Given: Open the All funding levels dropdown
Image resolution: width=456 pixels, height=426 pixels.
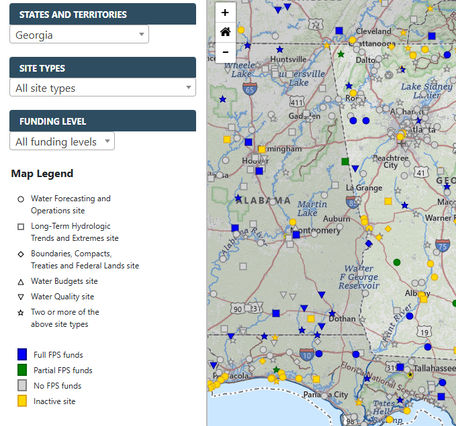Looking at the screenshot, I should [x=62, y=141].
